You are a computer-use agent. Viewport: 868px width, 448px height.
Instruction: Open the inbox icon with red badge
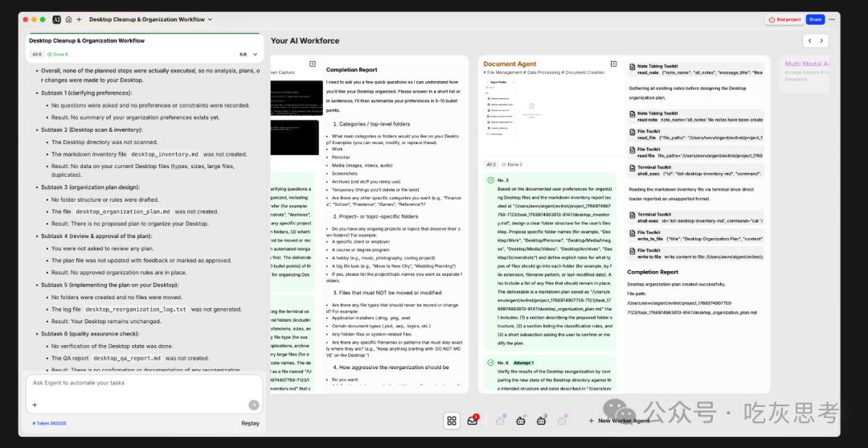coord(473,421)
